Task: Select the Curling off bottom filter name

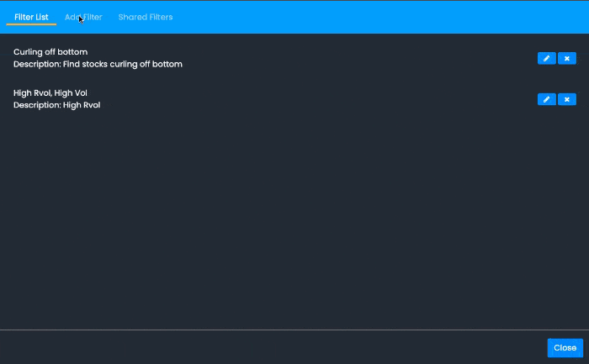Action: click(50, 52)
